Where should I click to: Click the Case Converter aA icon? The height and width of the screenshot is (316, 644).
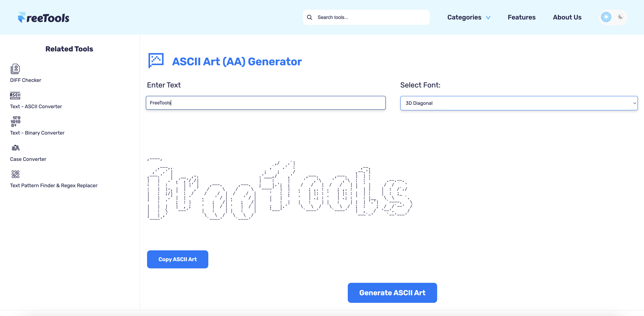pyautogui.click(x=15, y=148)
